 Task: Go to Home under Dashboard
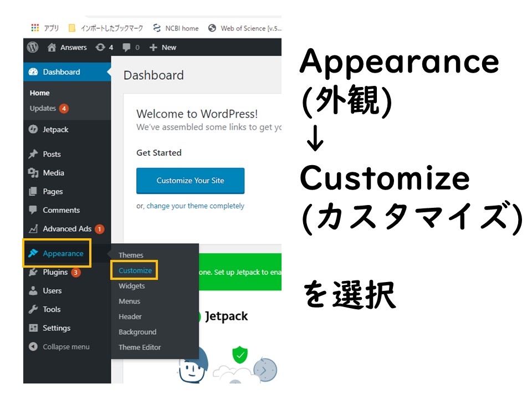click(40, 93)
